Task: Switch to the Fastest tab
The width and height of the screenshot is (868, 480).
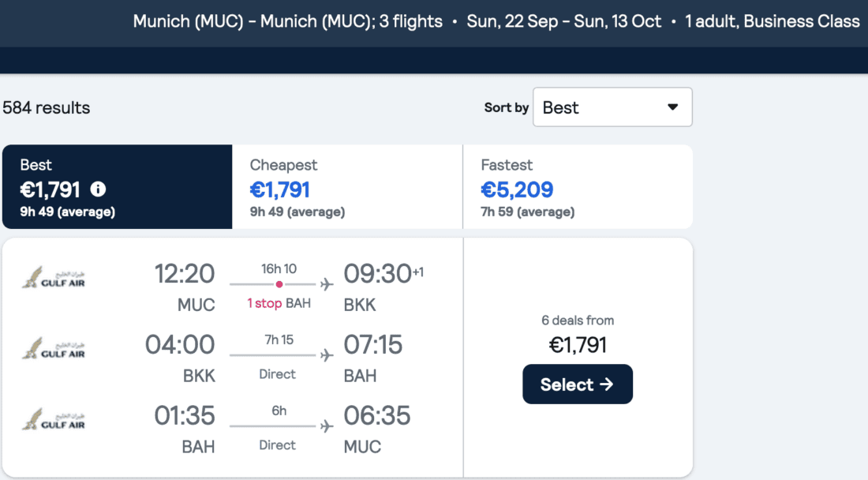Action: pyautogui.click(x=578, y=187)
